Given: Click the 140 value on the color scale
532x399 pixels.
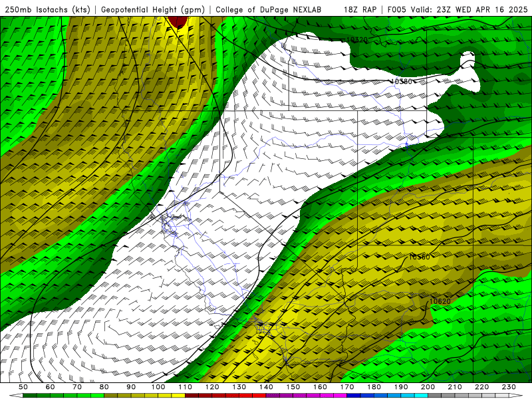Looking at the screenshot, I should pyautogui.click(x=267, y=387).
